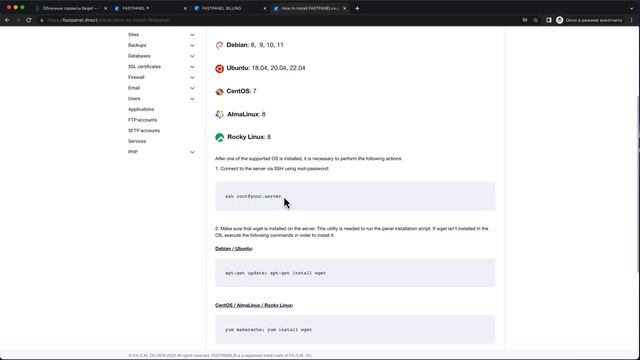
Task: Open the side panel icon in toolbar
Action: click(x=549, y=20)
